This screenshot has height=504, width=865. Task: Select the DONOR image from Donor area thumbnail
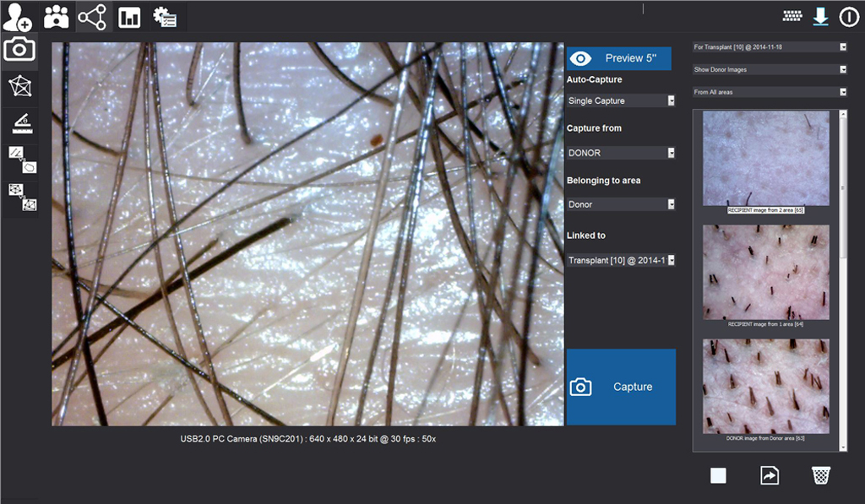[x=766, y=387]
